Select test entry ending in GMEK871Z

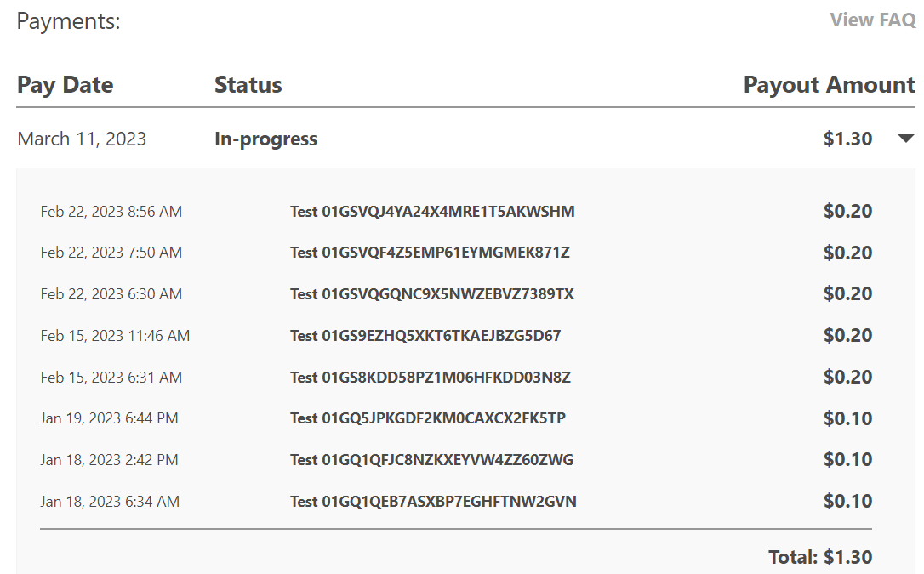[430, 253]
